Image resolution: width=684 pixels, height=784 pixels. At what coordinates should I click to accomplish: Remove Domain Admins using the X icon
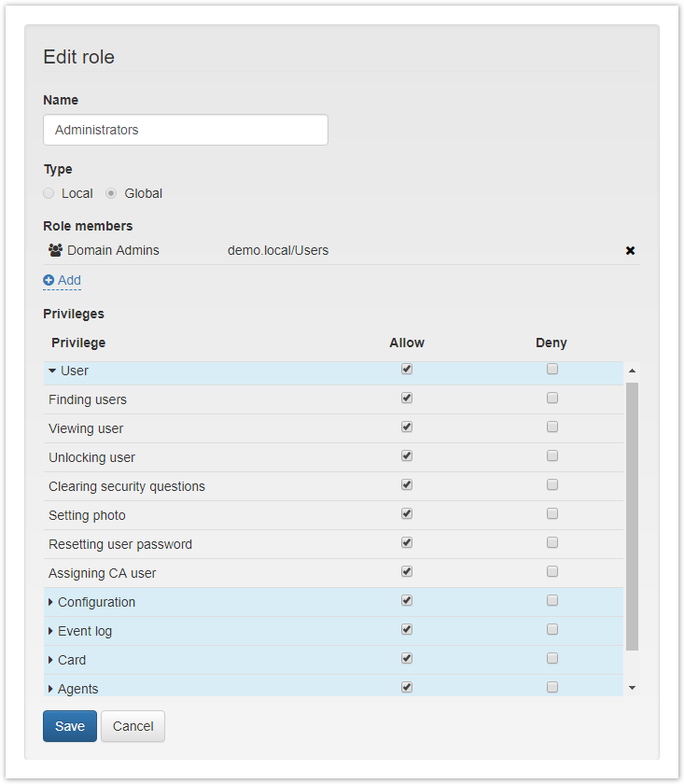(630, 250)
